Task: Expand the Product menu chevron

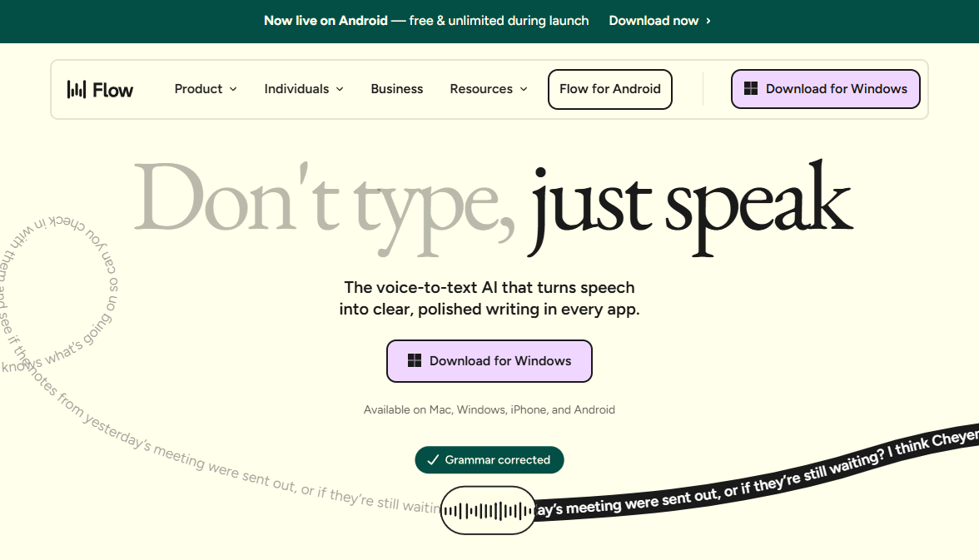Action: pyautogui.click(x=233, y=89)
